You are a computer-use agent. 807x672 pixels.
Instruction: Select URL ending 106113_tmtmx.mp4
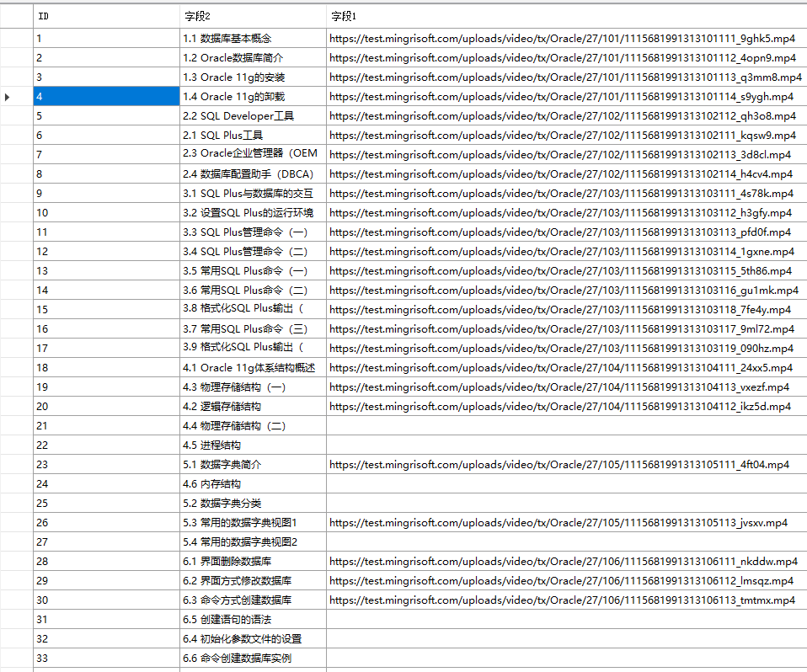pos(567,600)
